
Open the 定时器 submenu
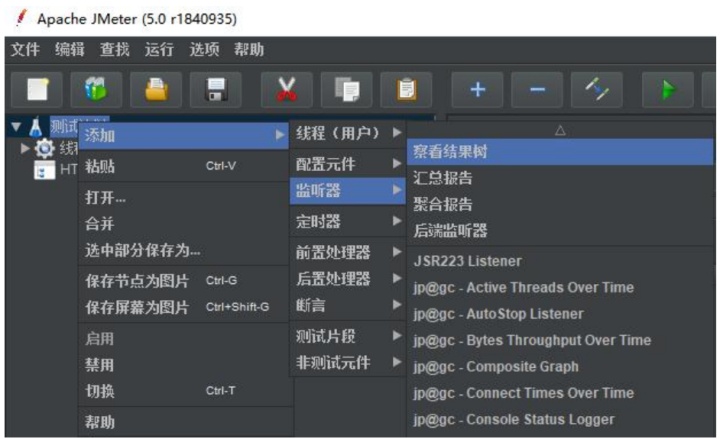[348, 221]
